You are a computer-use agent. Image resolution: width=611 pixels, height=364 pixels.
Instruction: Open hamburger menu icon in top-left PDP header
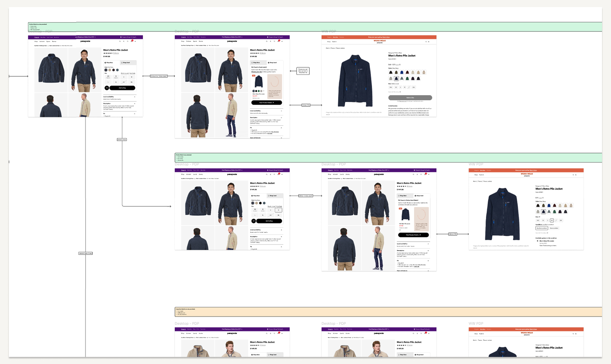tap(135, 41)
